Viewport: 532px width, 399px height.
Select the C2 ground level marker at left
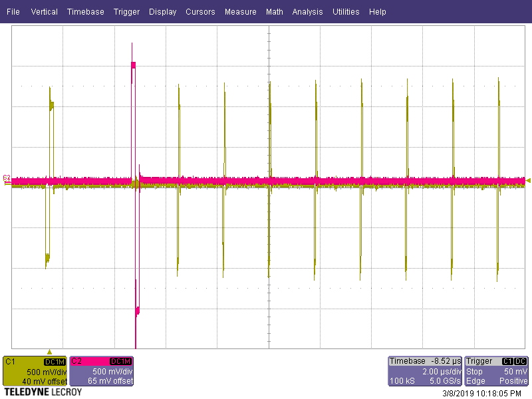click(7, 178)
